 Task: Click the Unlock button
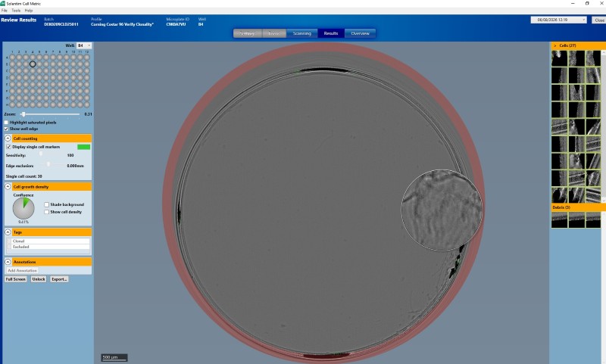39,279
